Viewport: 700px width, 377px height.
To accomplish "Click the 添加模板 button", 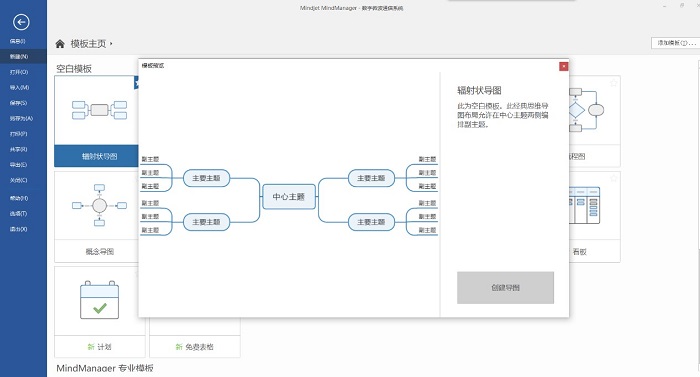I will [676, 43].
